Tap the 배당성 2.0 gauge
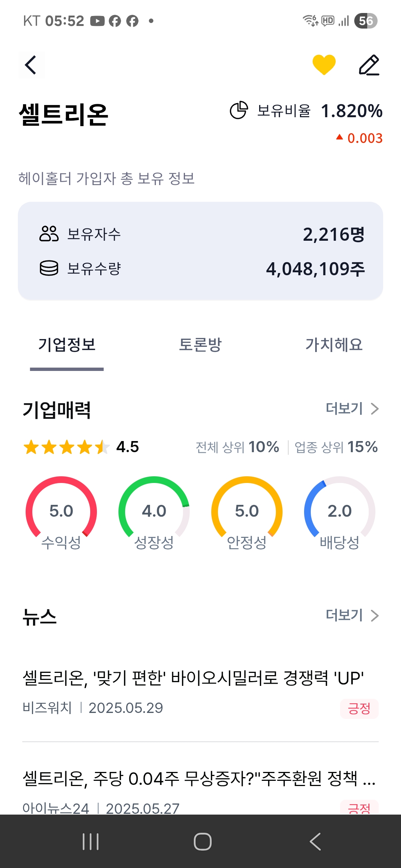This screenshot has width=401, height=868. tap(340, 512)
